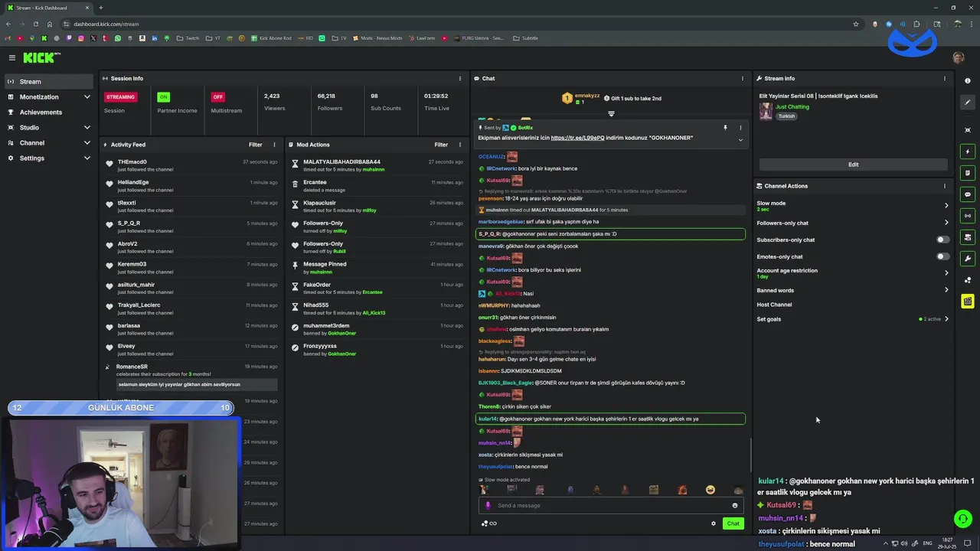Open Set goals arrow

click(x=946, y=319)
